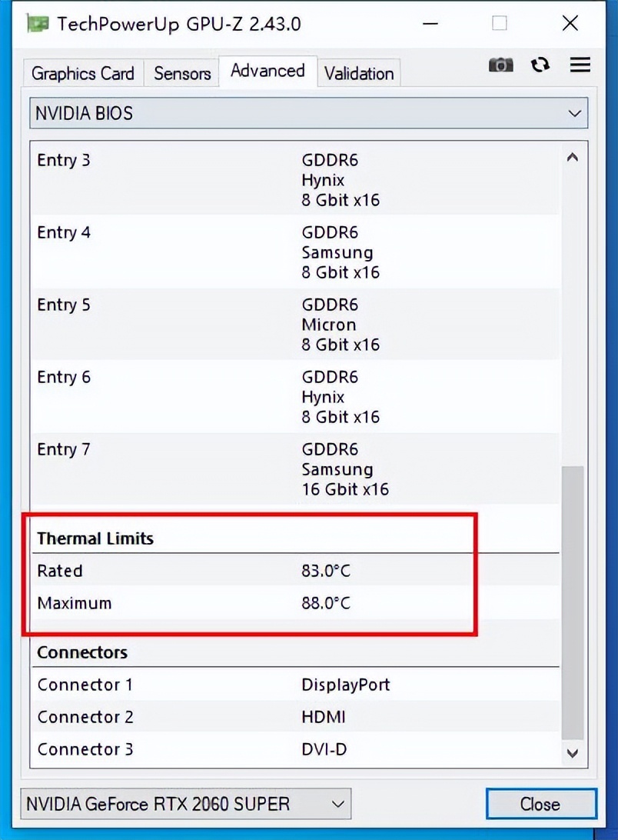Expand the NVIDIA BIOS dropdown

point(308,113)
